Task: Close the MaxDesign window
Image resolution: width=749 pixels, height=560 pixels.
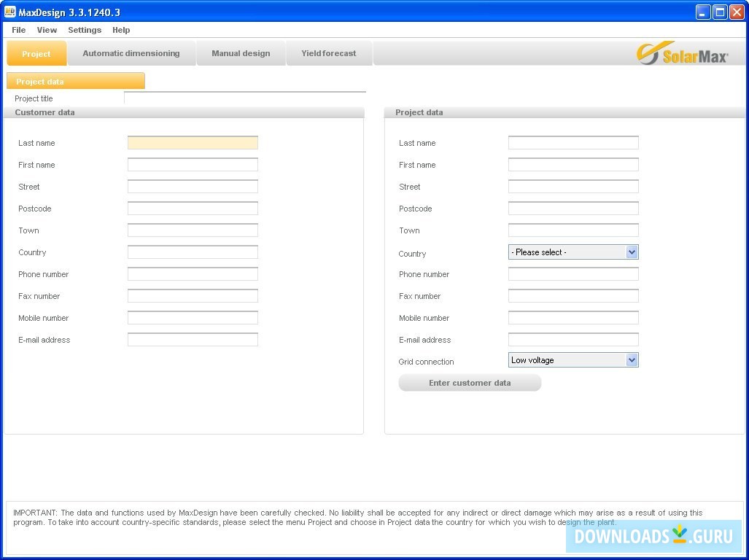Action: pyautogui.click(x=737, y=12)
